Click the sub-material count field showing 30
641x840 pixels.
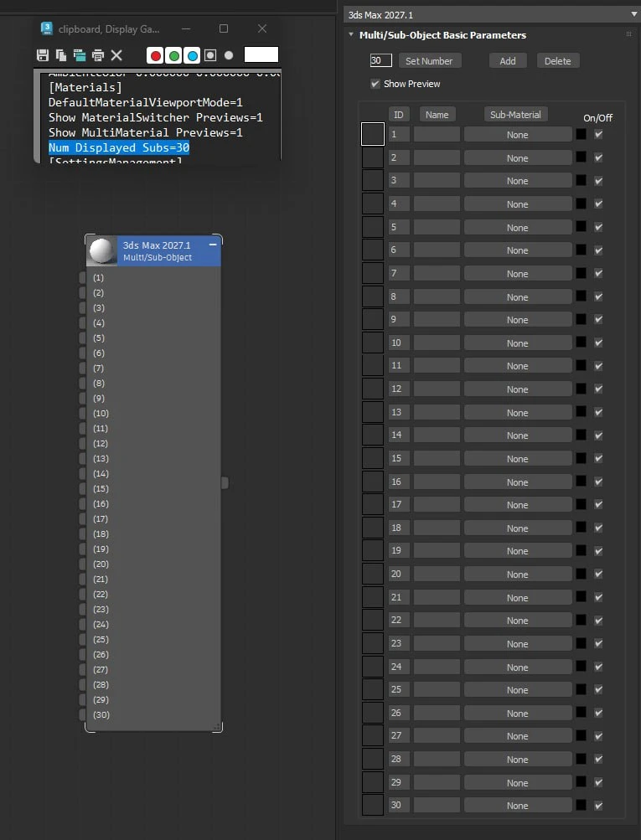[x=380, y=60]
